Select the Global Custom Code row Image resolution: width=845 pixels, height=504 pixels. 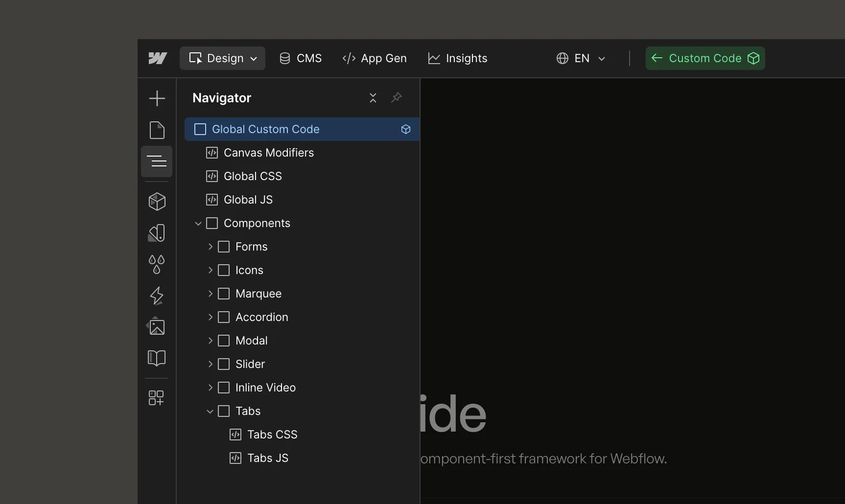[302, 129]
